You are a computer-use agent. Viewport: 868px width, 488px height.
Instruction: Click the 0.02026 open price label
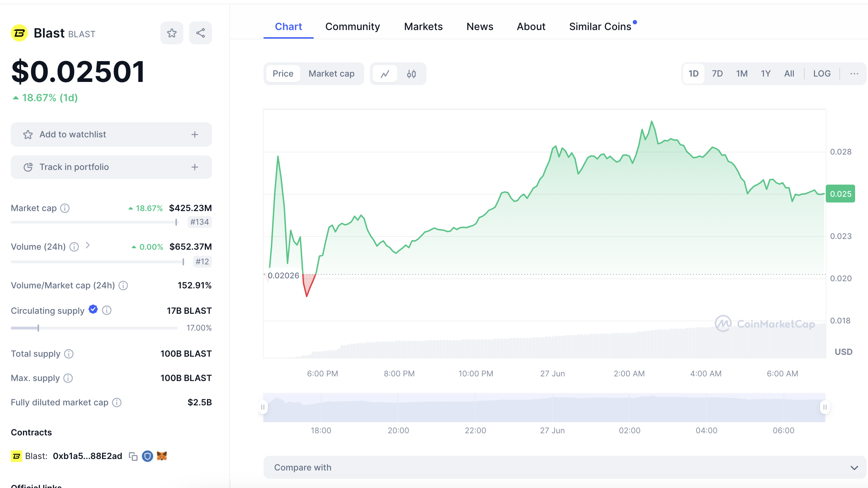tap(283, 275)
